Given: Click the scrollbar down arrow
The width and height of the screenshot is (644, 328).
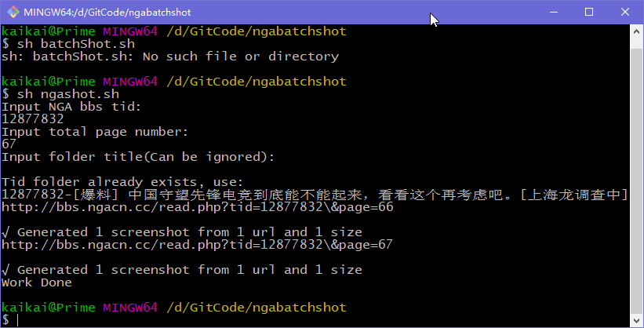Looking at the screenshot, I should coord(637,320).
